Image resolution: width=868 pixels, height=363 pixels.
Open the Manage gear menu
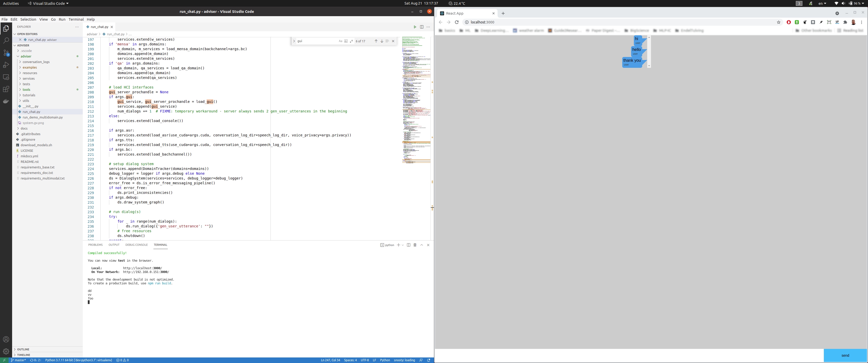pyautogui.click(x=6, y=352)
